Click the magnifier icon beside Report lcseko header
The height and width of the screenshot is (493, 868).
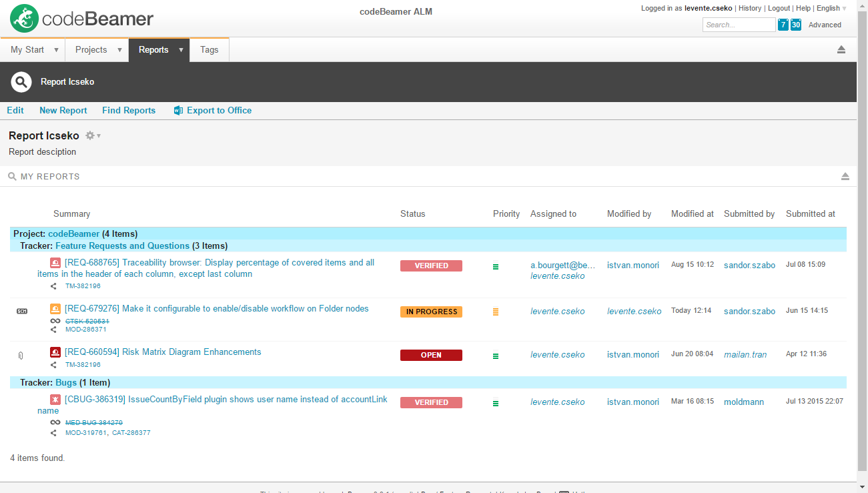point(21,82)
